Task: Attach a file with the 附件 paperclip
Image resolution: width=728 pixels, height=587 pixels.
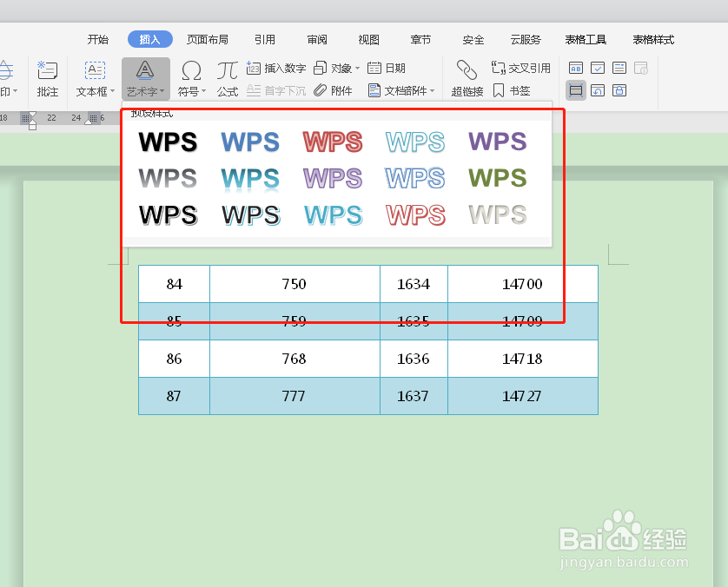Action: pos(333,90)
